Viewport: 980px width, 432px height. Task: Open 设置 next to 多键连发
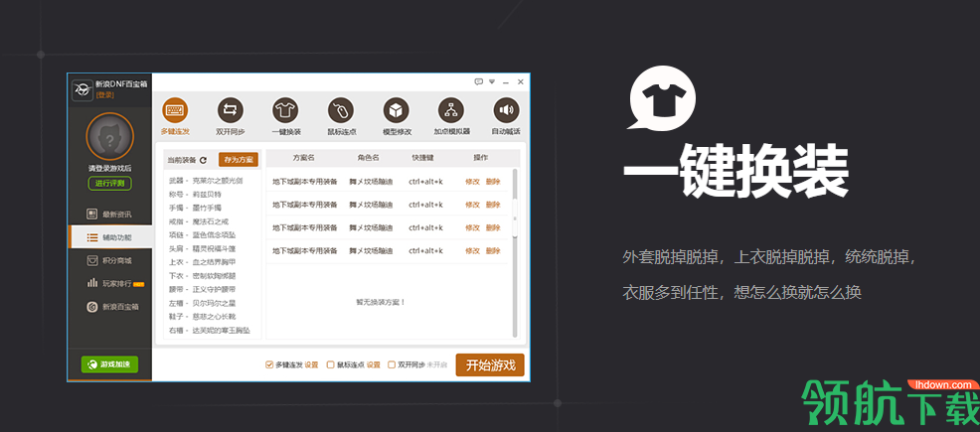[x=311, y=364]
